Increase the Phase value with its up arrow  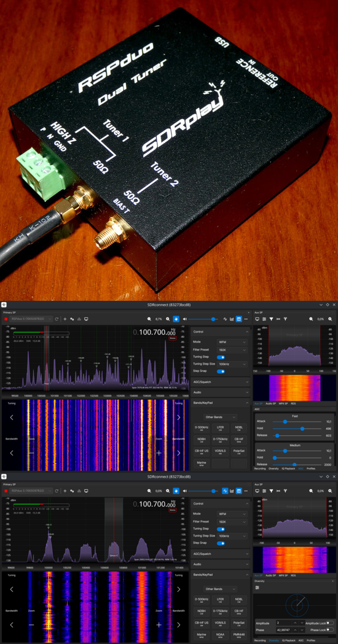point(295,630)
